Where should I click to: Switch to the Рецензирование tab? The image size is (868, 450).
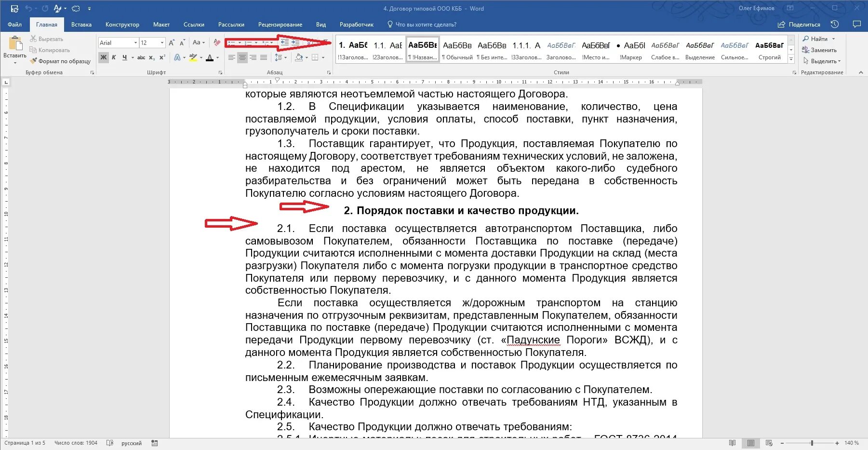pos(280,25)
